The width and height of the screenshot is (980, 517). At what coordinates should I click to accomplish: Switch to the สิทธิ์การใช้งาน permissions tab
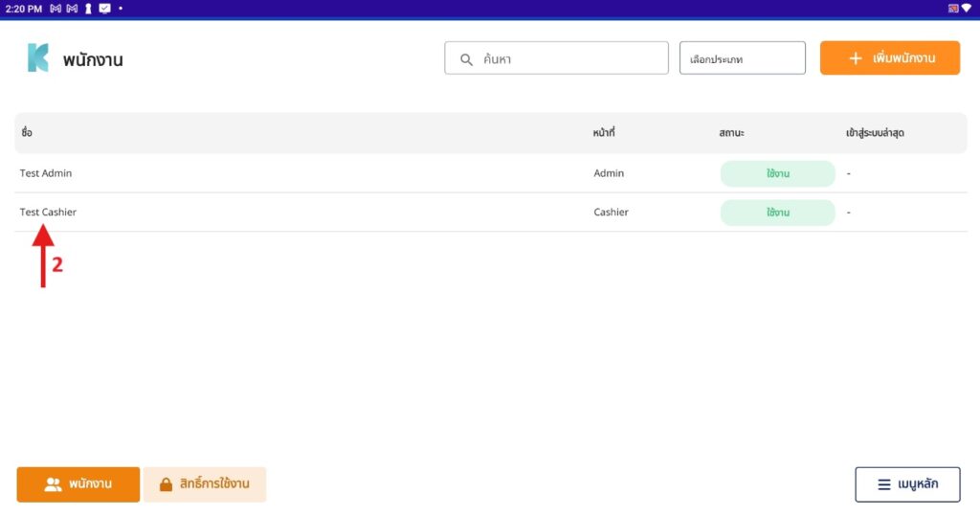point(205,484)
